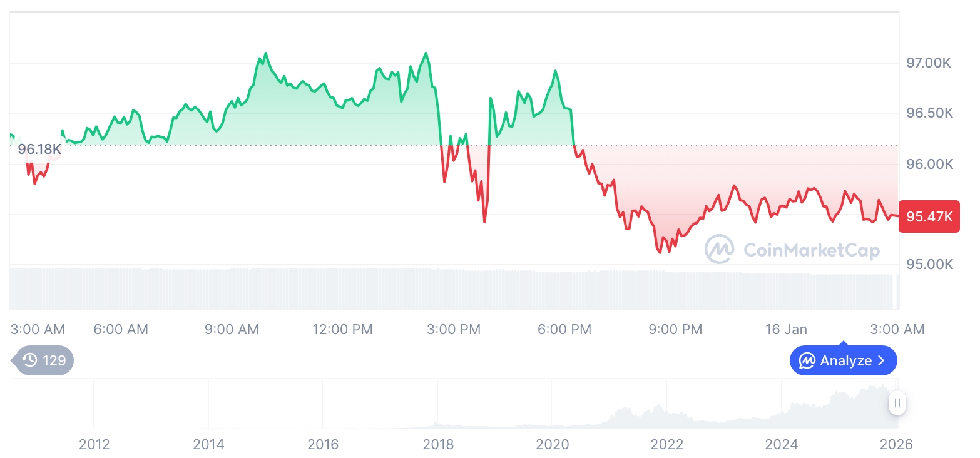
Task: Select the 3:00 PM time axis label
Action: click(x=453, y=329)
